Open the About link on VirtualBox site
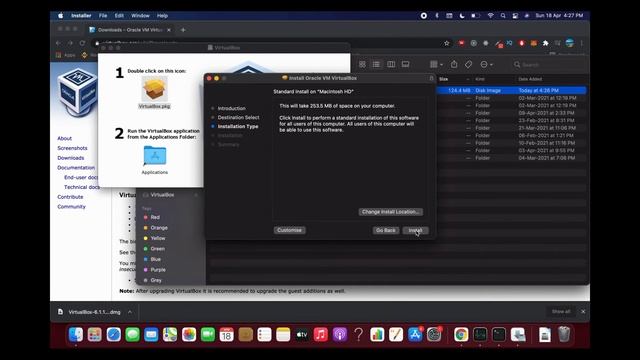 pyautogui.click(x=64, y=138)
